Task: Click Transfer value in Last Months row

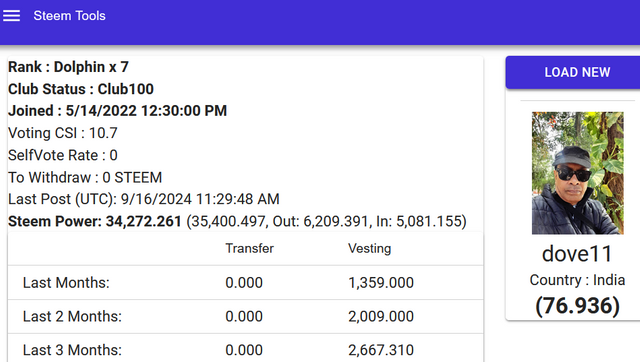Action: [x=244, y=282]
